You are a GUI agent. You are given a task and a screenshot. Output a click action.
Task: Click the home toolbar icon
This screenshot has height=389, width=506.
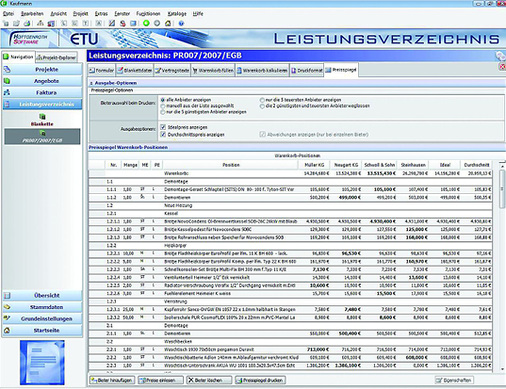pos(168,23)
